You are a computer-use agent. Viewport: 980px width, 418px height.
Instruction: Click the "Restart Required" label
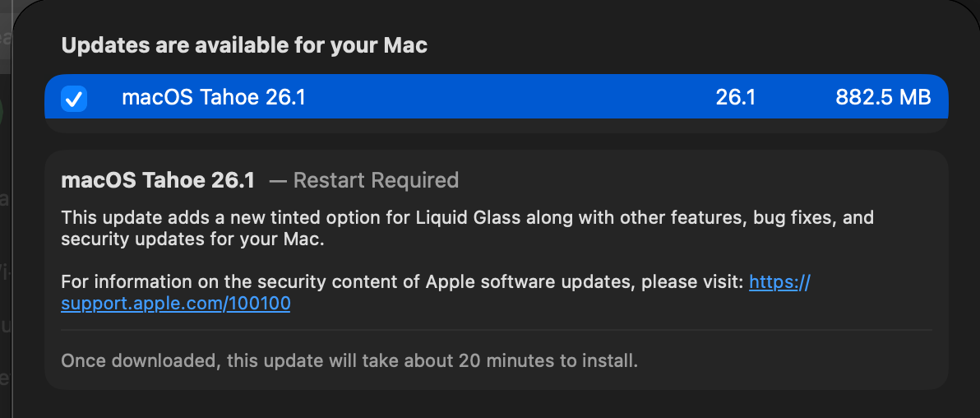tap(376, 180)
